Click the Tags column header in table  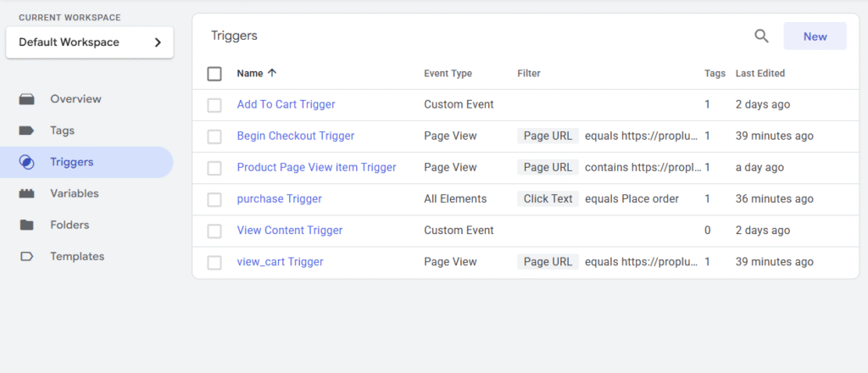pos(715,74)
